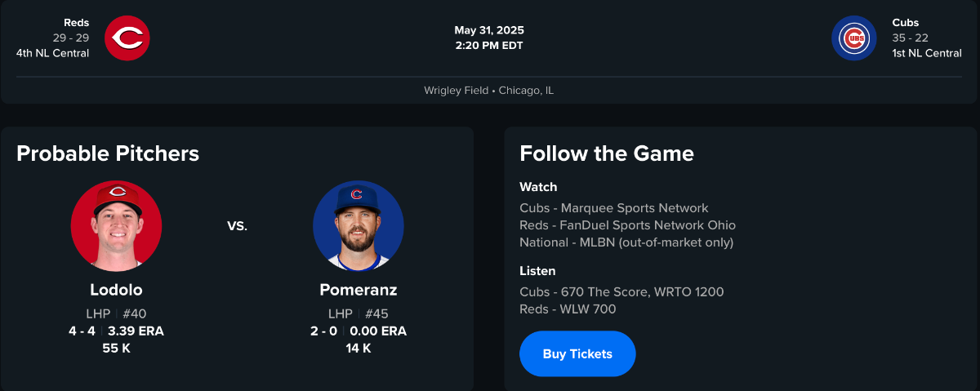Click the Cincinnati Reds team logo
The image size is (980, 391).
pyautogui.click(x=127, y=38)
